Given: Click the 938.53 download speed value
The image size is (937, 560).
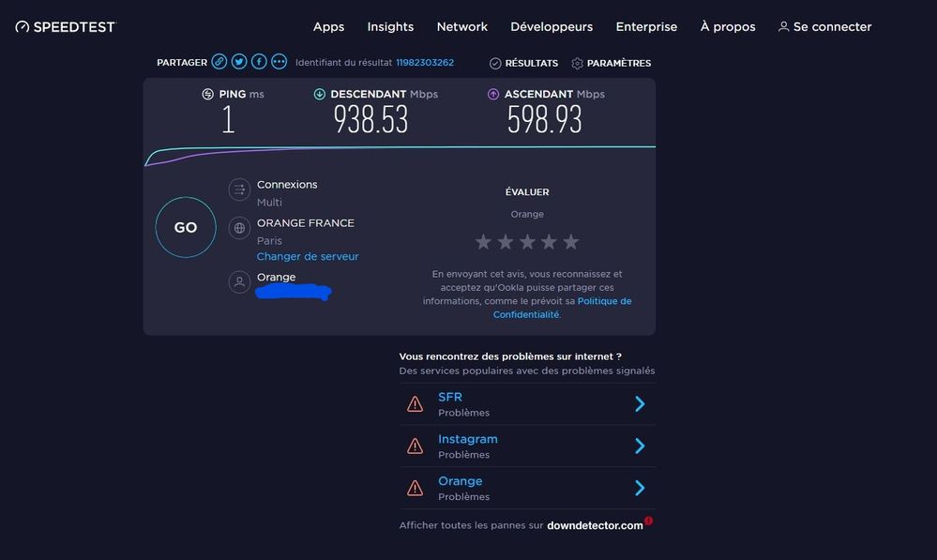Looking at the screenshot, I should pos(370,119).
